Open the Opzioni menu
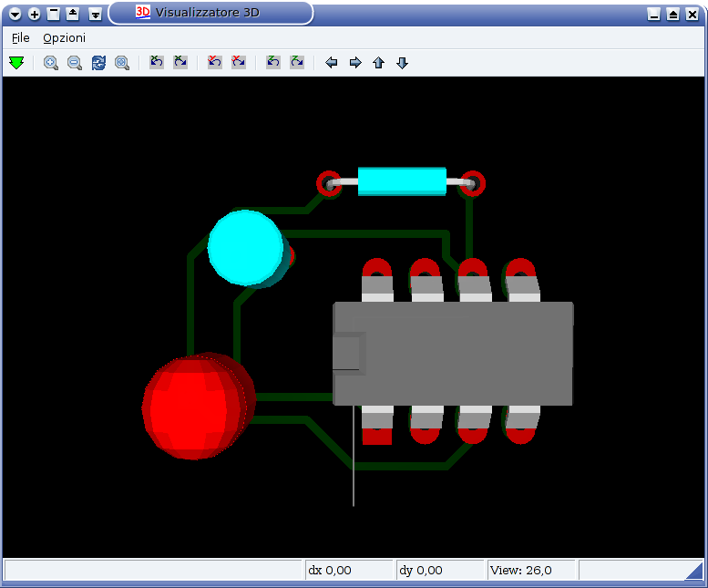This screenshot has width=708, height=588. 64,38
